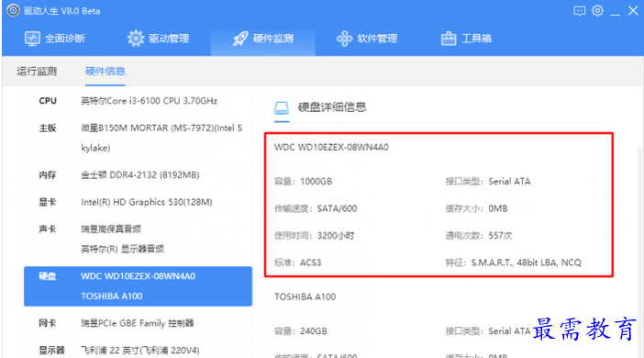The height and width of the screenshot is (358, 644).
Task: Select the 显示器 row 飞利浦 220V4
Action: [x=138, y=350]
